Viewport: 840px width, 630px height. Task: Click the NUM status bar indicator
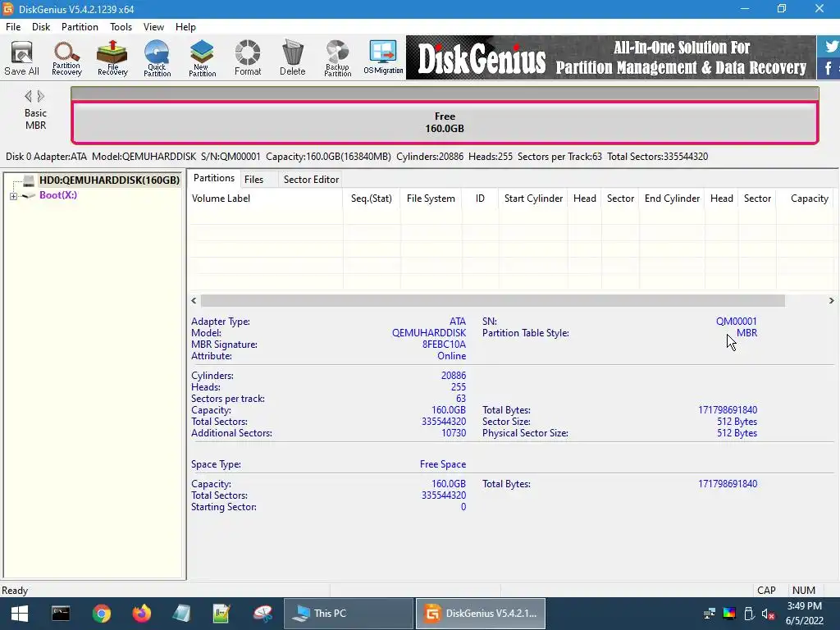pos(804,591)
